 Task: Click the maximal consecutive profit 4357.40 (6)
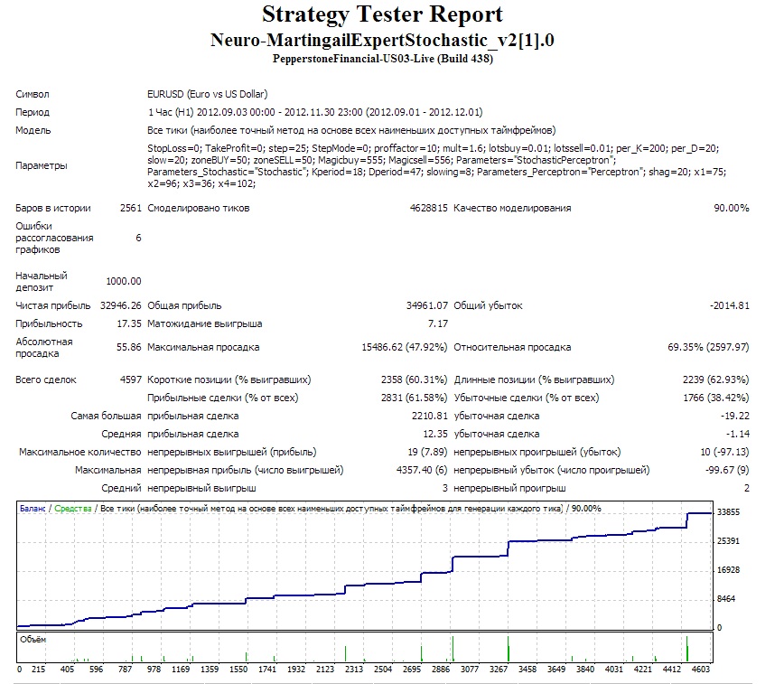pyautogui.click(x=422, y=470)
